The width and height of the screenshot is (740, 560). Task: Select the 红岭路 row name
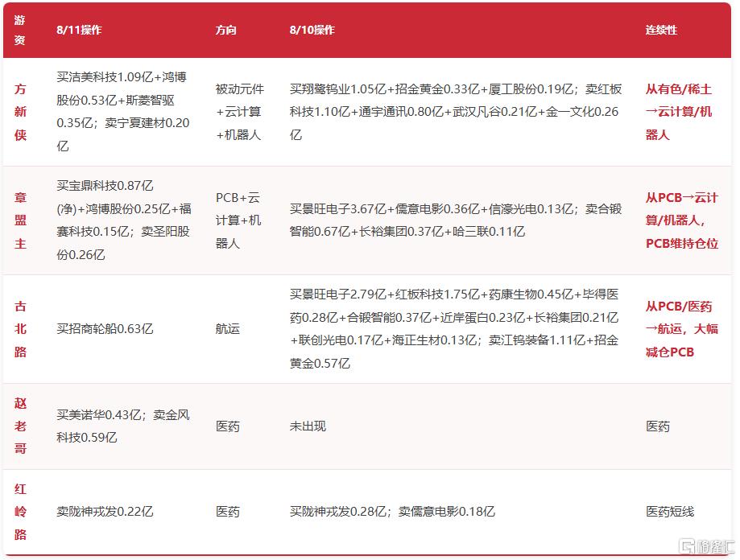coord(20,512)
